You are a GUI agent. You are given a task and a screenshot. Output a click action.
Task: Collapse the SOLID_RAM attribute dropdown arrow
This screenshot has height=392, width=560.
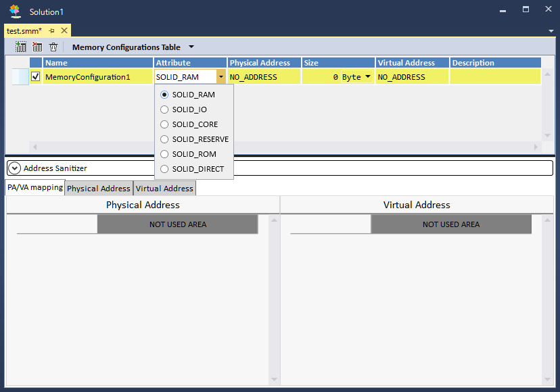click(x=220, y=77)
